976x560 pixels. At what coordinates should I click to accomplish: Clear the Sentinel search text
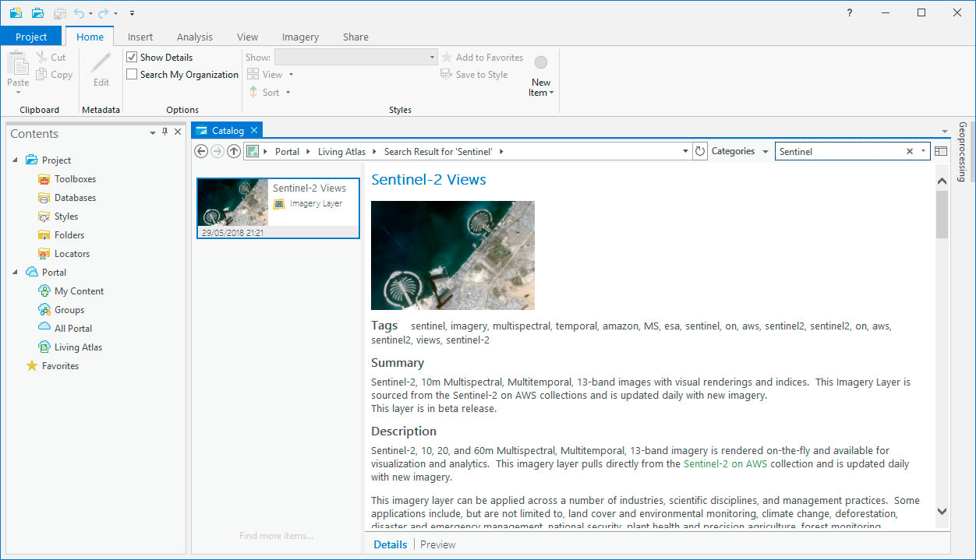click(910, 152)
